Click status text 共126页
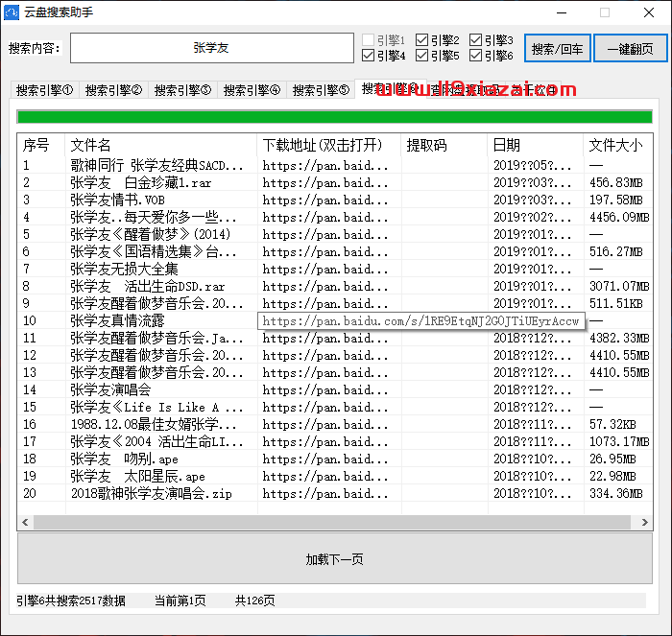Viewport: 672px width, 636px height. pos(254,601)
